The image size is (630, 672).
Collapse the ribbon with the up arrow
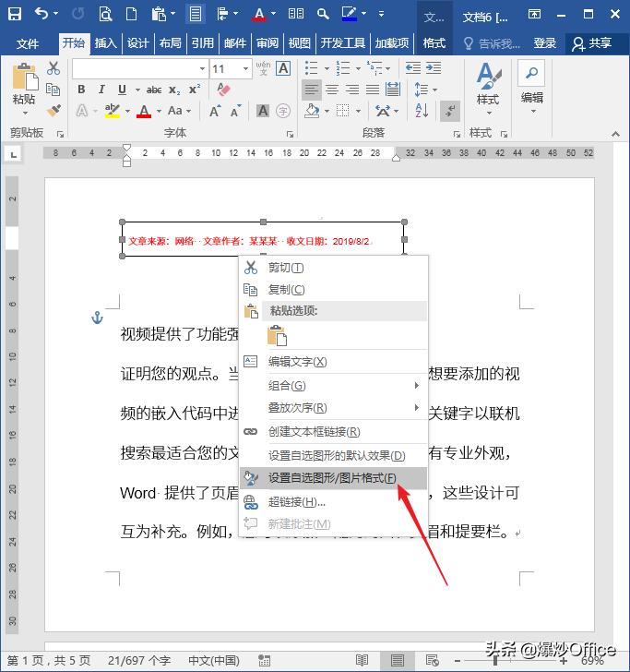pyautogui.click(x=615, y=134)
